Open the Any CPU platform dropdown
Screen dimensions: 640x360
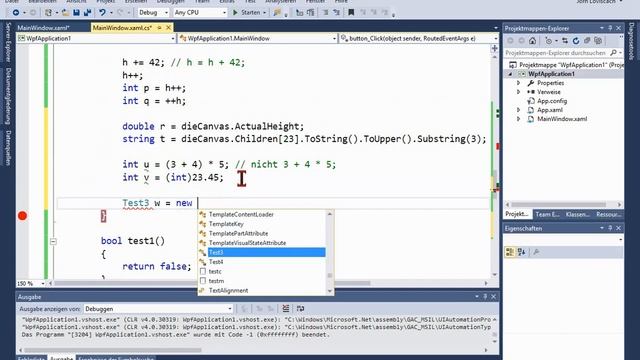tap(200, 13)
